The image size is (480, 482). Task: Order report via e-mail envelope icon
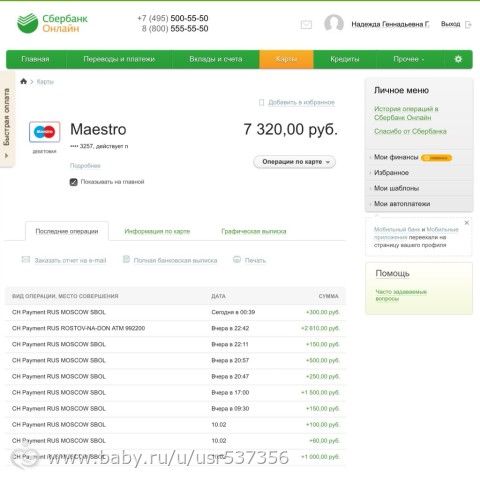pyautogui.click(x=26, y=259)
